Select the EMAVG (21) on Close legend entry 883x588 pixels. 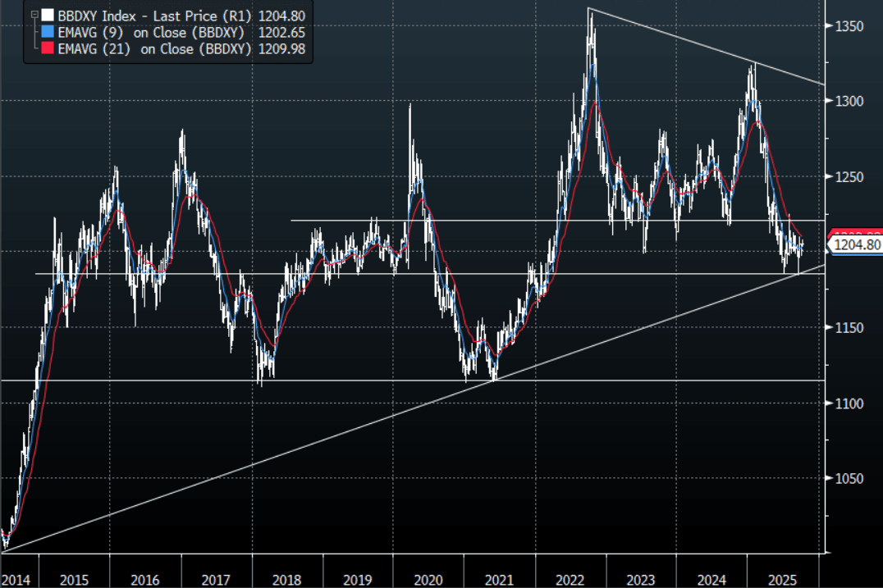click(154, 49)
